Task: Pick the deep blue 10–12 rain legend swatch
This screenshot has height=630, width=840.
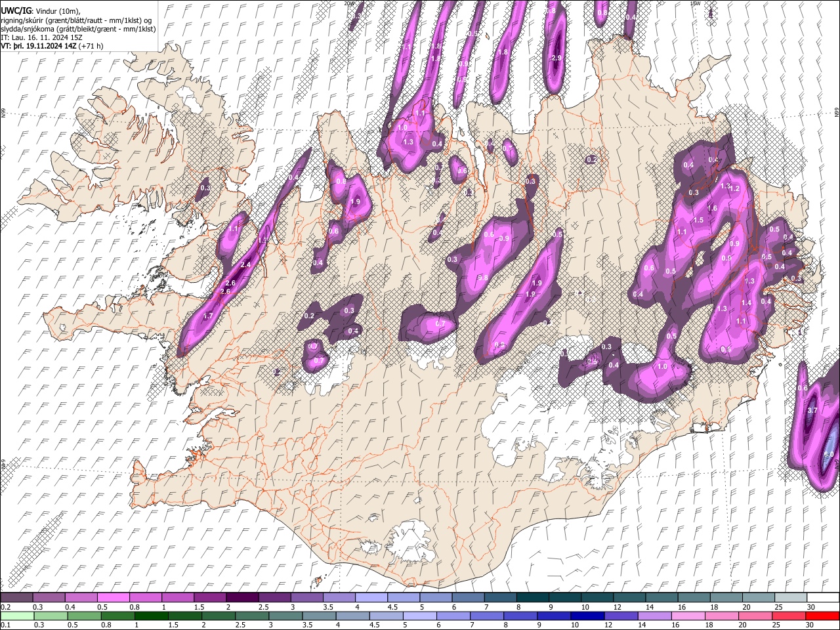Action: click(x=587, y=616)
